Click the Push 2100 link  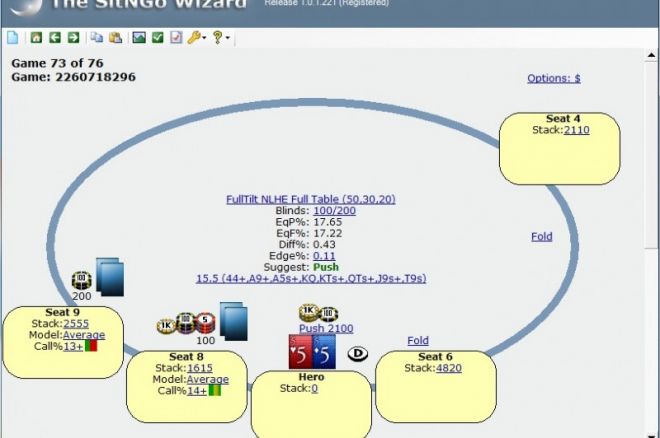pos(326,328)
